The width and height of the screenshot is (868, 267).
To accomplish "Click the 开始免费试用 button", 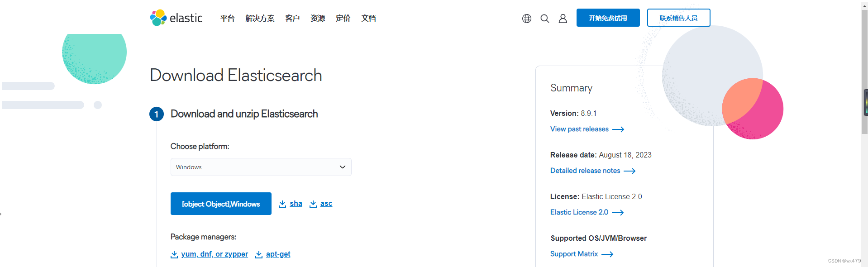I will pyautogui.click(x=608, y=17).
